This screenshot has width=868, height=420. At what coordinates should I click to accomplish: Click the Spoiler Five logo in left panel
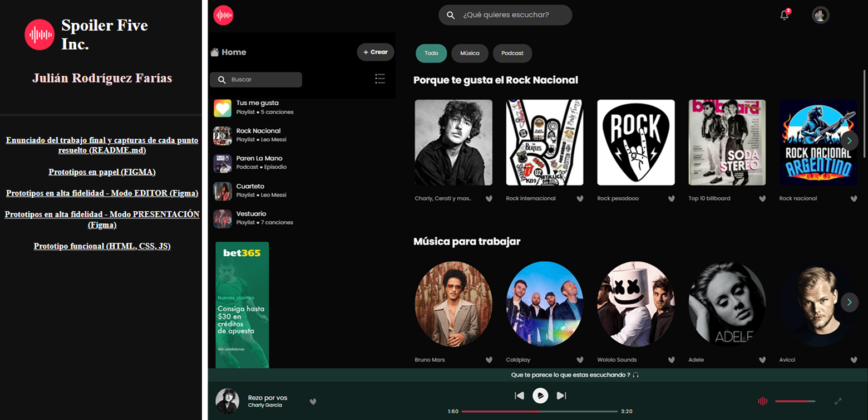point(40,35)
